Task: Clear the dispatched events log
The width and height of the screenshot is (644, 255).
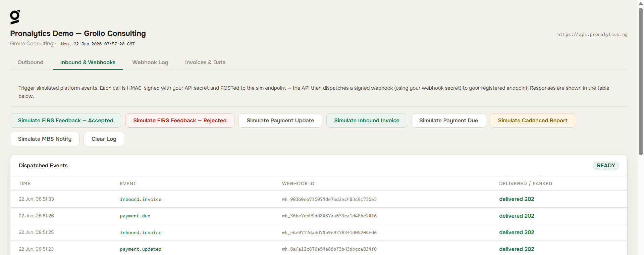Action: tap(104, 139)
